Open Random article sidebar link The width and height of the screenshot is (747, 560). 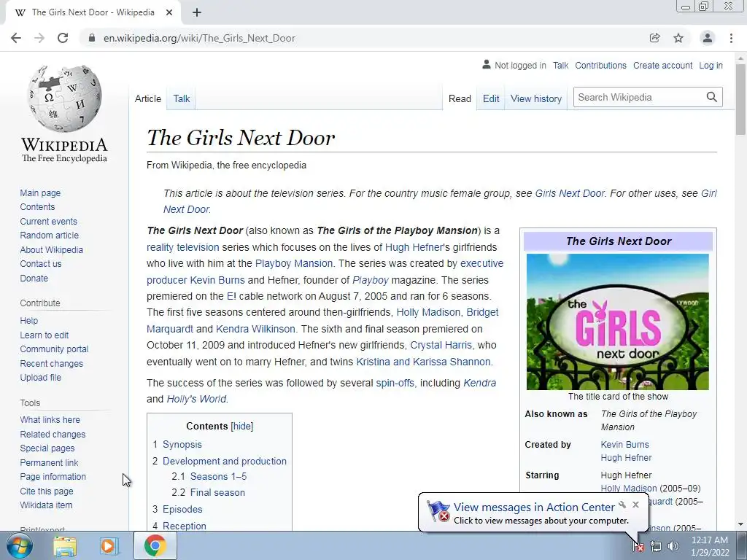[x=49, y=236]
